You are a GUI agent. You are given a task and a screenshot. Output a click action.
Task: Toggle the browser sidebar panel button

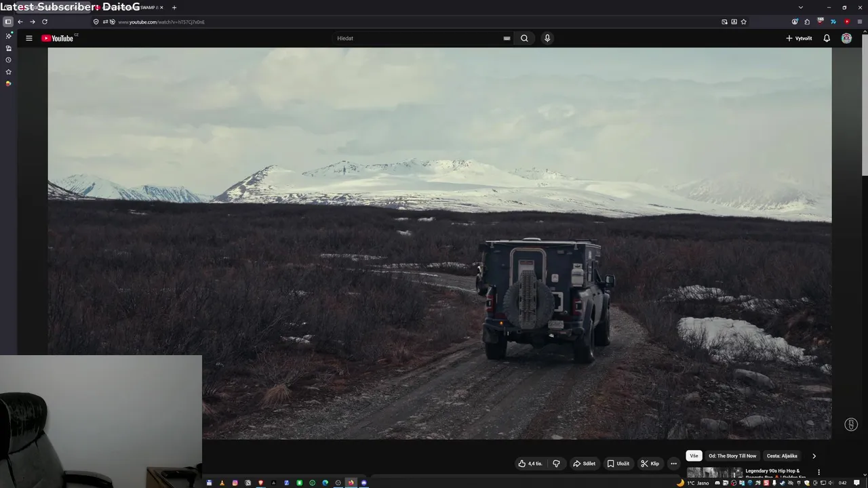(8, 22)
